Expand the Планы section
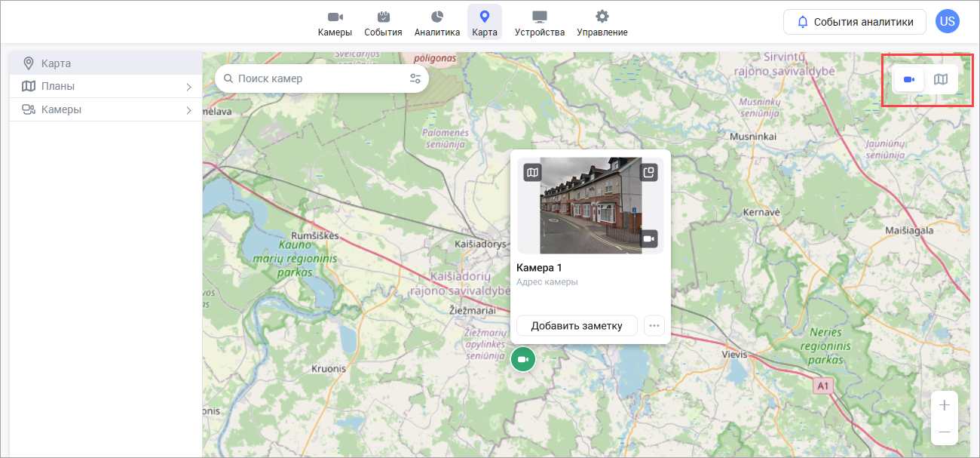Viewport: 980px width, 458px height. coord(106,87)
